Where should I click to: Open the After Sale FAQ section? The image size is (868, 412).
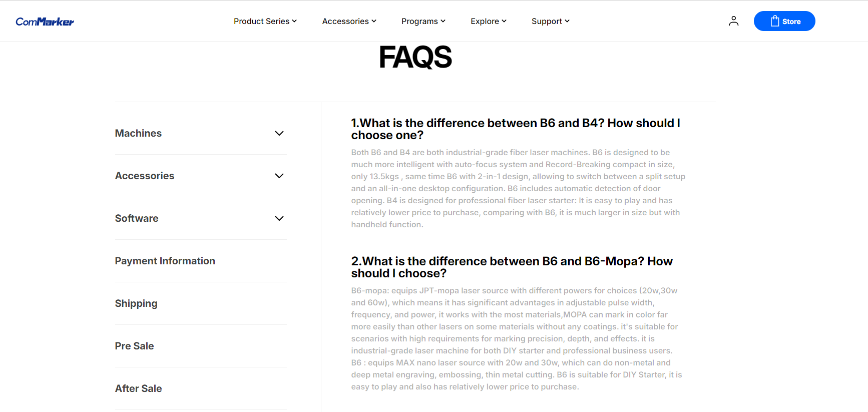coord(138,388)
